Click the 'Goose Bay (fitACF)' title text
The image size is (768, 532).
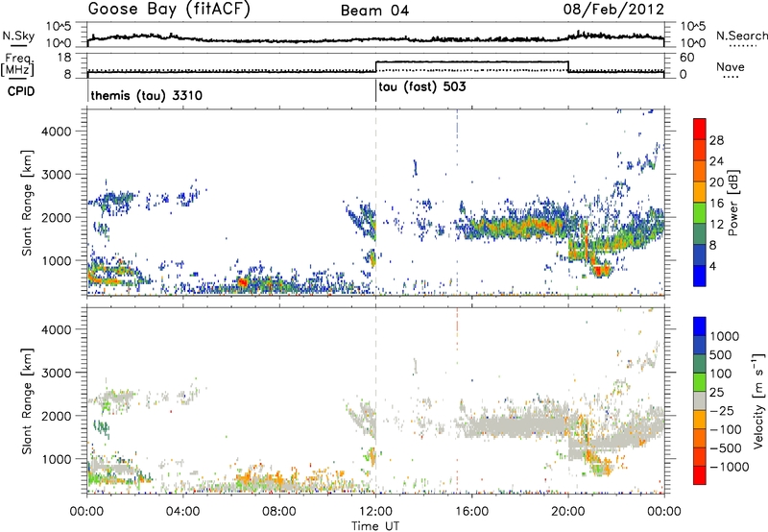point(169,10)
